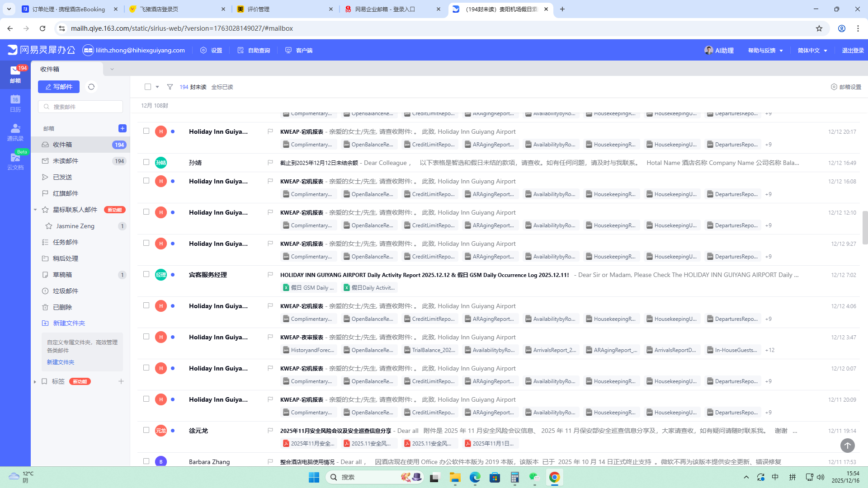This screenshot has height=488, width=868.
Task: Expand the 标签 tree section
Action: pyautogui.click(x=35, y=382)
